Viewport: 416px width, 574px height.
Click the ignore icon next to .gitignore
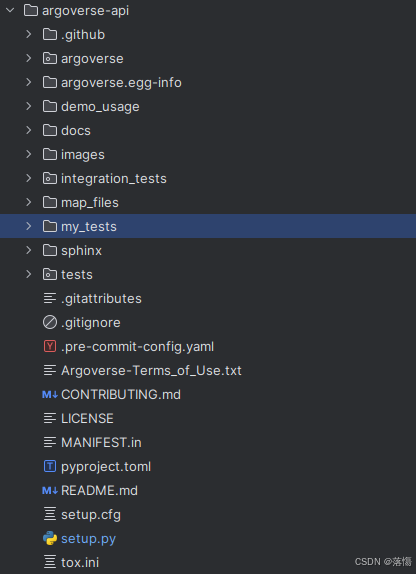tap(50, 323)
